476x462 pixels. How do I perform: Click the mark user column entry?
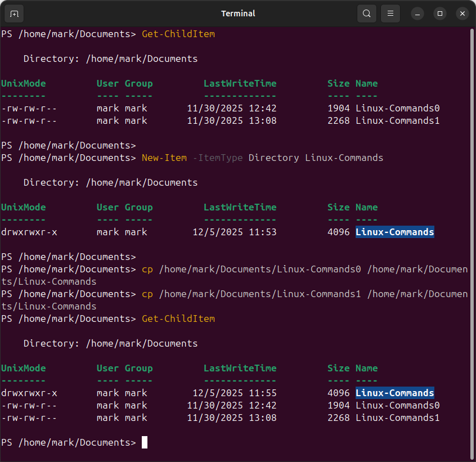point(107,108)
